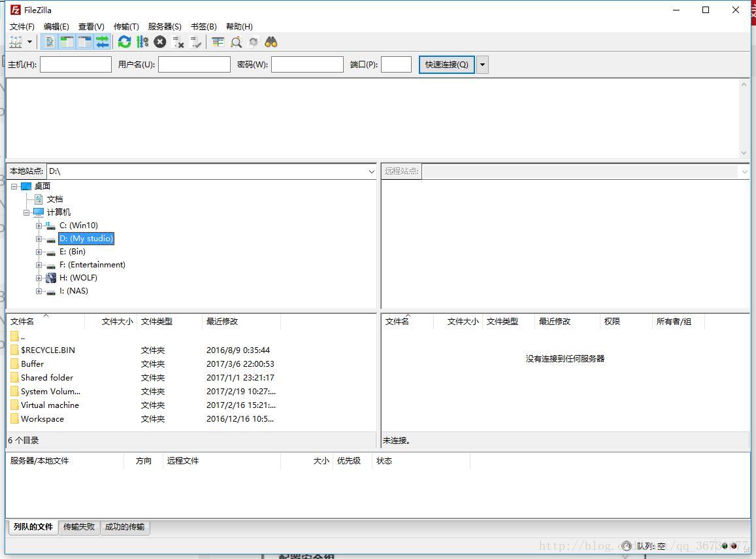Open the 本地站点 path dropdown
The image size is (756, 559).
pos(371,172)
